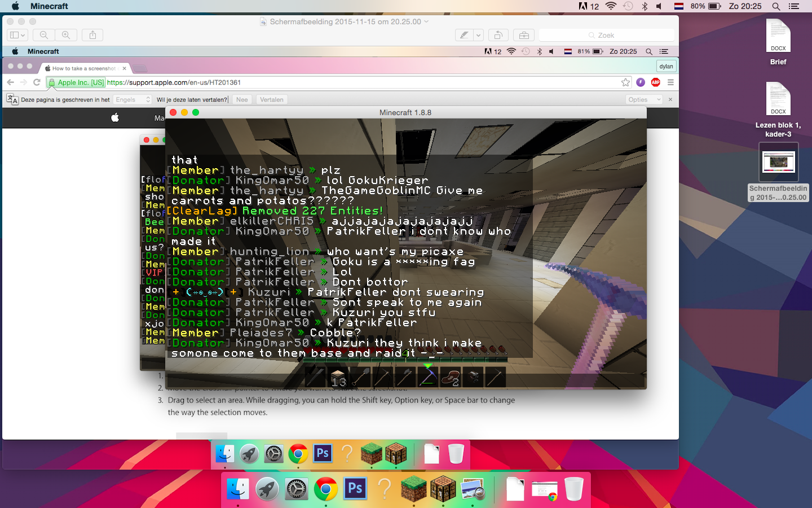Viewport: 812px width, 508px height.
Task: Open Finder in the bottommost, larger Dock
Action: (238, 489)
